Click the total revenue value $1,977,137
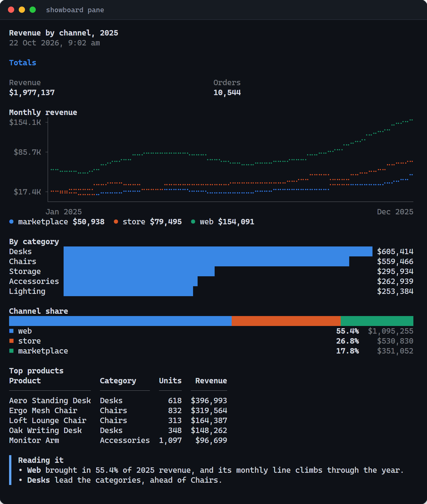427x504 pixels. point(32,93)
